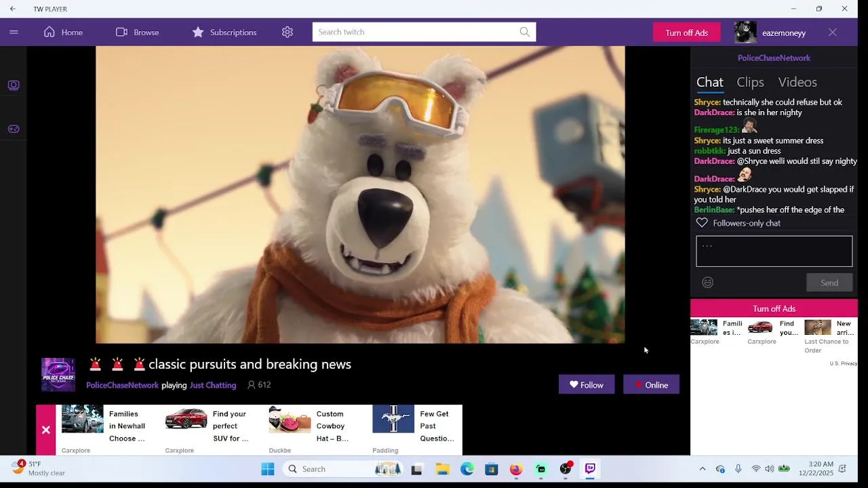Click the Followers-only chat heart icon

tap(702, 223)
